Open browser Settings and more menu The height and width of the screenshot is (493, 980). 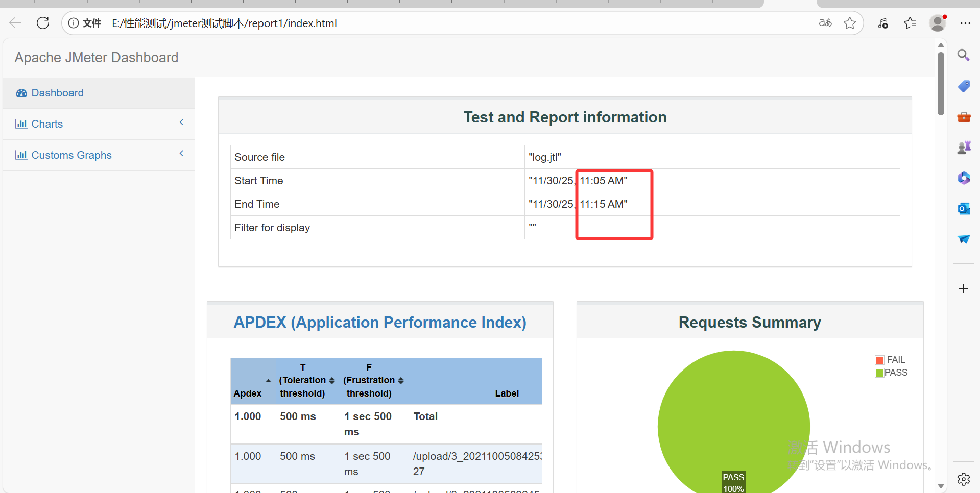pyautogui.click(x=965, y=23)
